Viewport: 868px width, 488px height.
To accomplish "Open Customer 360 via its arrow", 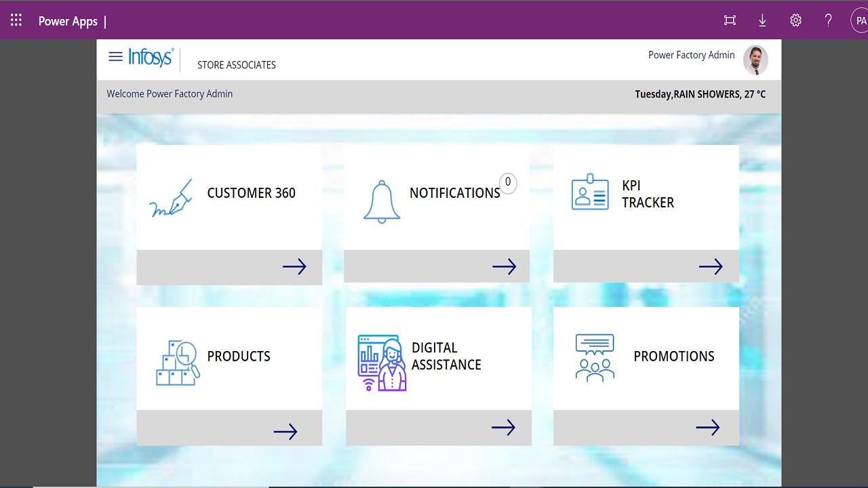I will coord(294,267).
